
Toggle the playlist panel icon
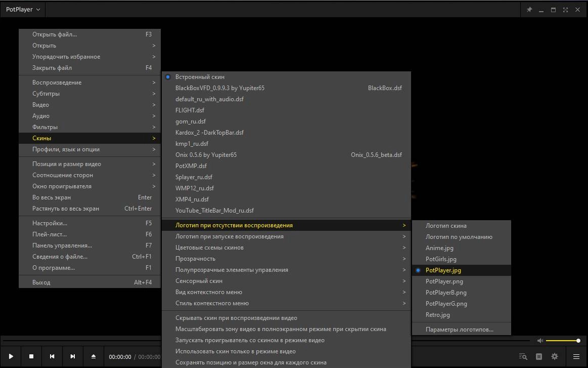click(x=539, y=356)
